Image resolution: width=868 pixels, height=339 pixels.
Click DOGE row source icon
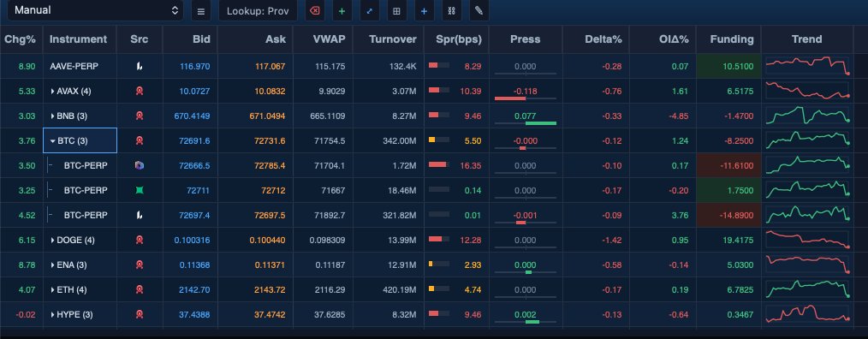(x=140, y=241)
